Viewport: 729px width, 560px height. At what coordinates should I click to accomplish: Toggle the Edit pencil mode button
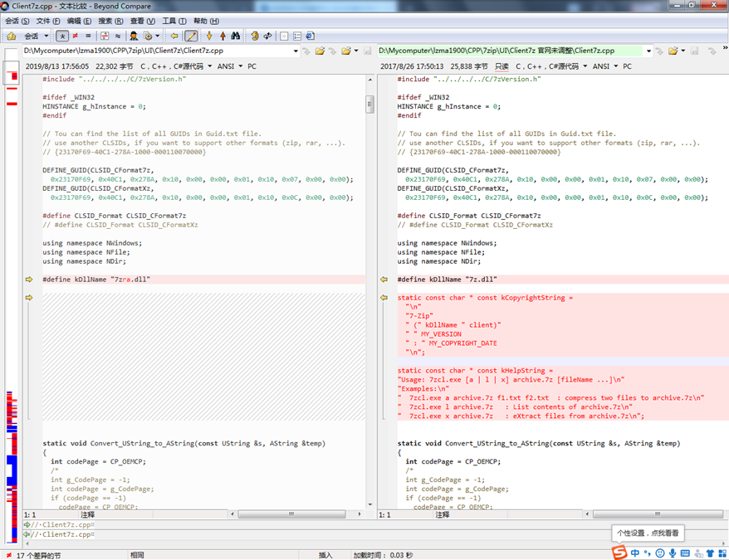click(x=191, y=36)
